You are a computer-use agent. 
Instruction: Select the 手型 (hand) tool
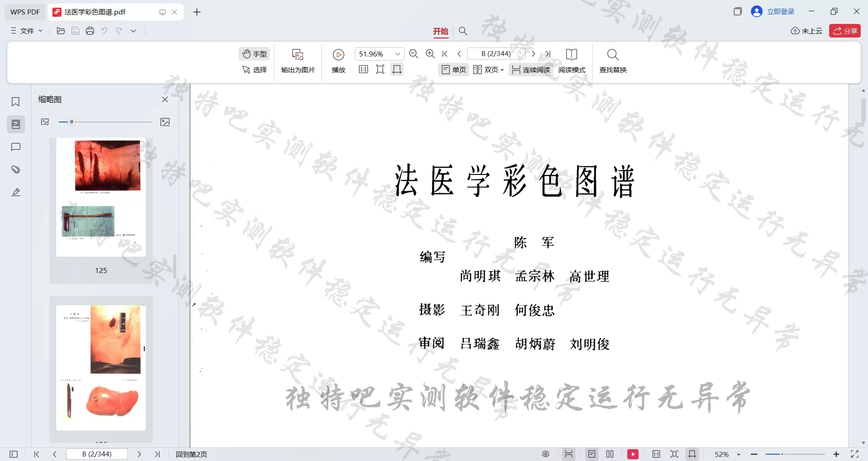point(255,53)
